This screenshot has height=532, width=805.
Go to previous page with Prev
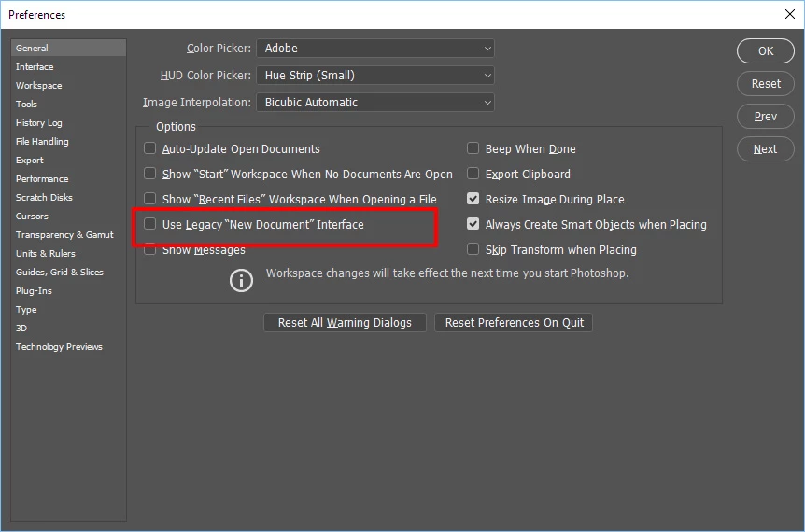click(x=766, y=117)
